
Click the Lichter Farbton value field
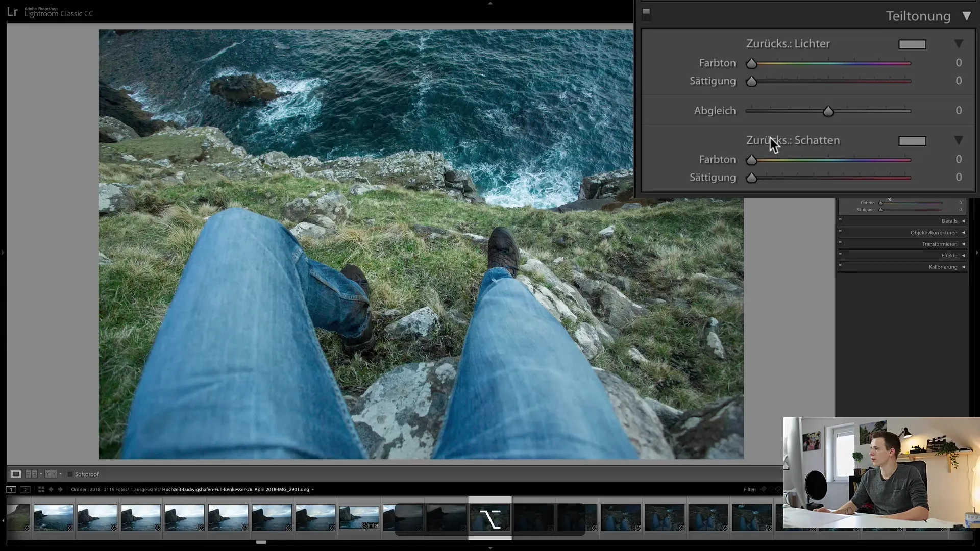pos(958,63)
